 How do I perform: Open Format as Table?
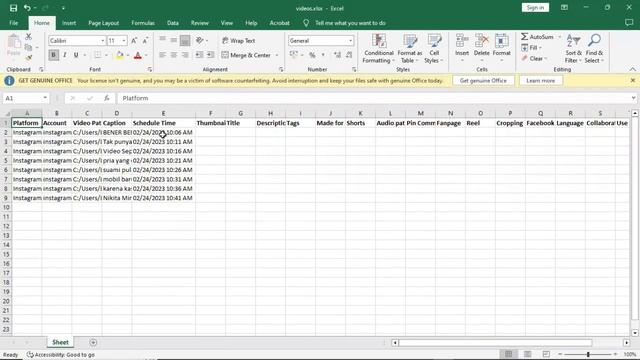tap(410, 49)
